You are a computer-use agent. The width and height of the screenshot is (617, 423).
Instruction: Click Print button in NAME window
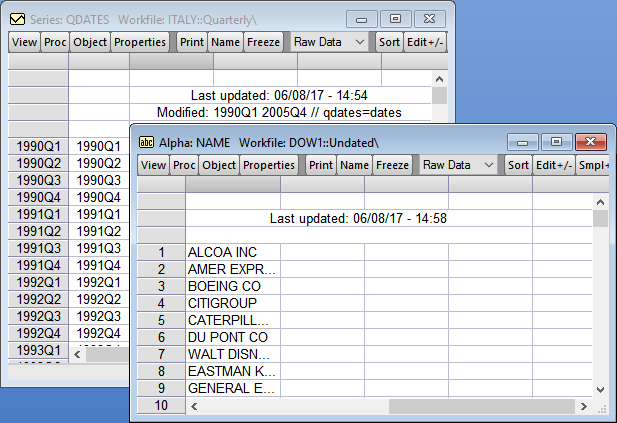click(320, 165)
